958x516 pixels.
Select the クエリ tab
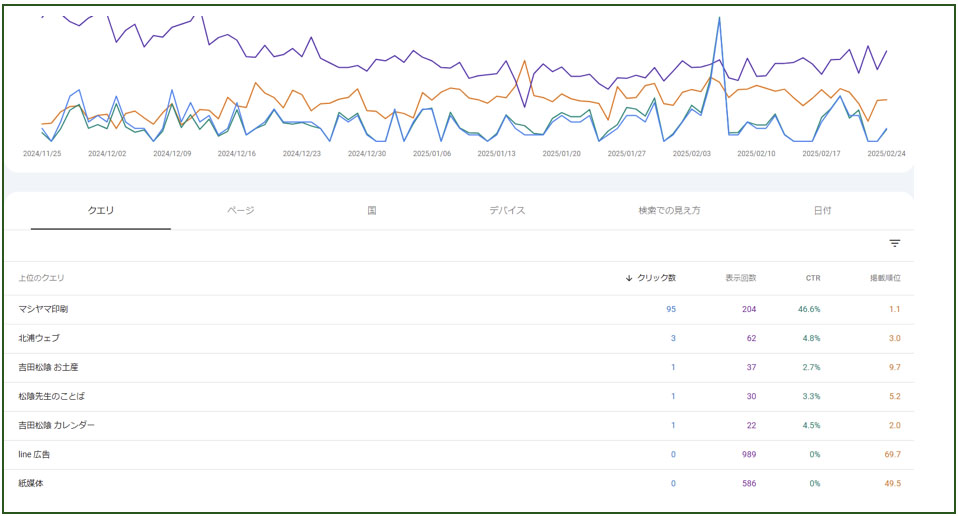101,211
